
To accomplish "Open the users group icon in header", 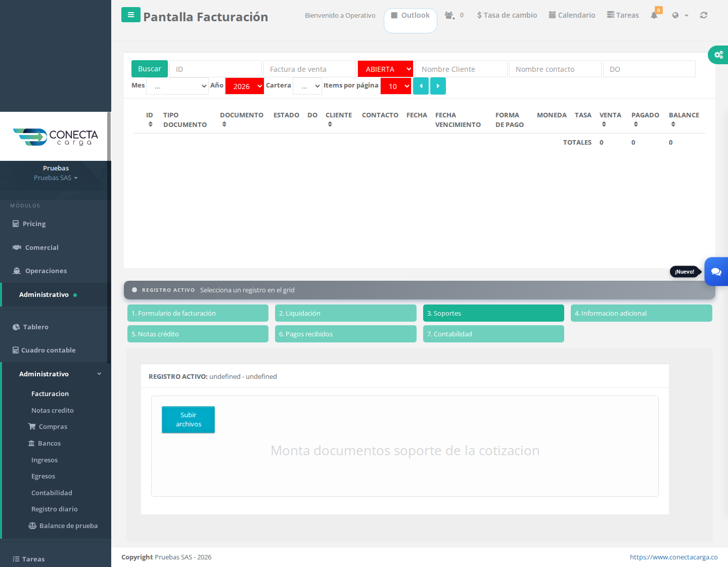I will [x=449, y=15].
